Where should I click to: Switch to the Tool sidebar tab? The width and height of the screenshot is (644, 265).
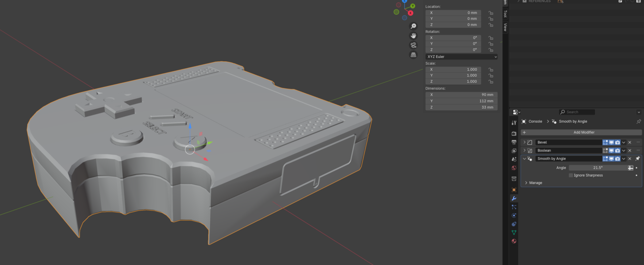click(505, 14)
